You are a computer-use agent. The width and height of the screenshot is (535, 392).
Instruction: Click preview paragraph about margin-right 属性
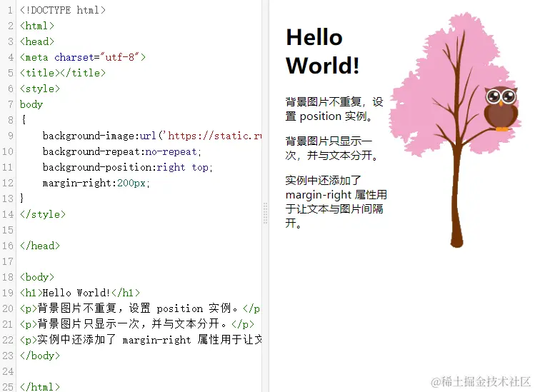tap(336, 201)
